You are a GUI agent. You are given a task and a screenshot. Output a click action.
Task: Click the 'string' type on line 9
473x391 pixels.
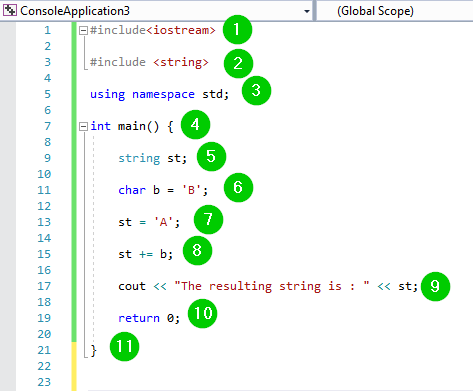pyautogui.click(x=139, y=158)
